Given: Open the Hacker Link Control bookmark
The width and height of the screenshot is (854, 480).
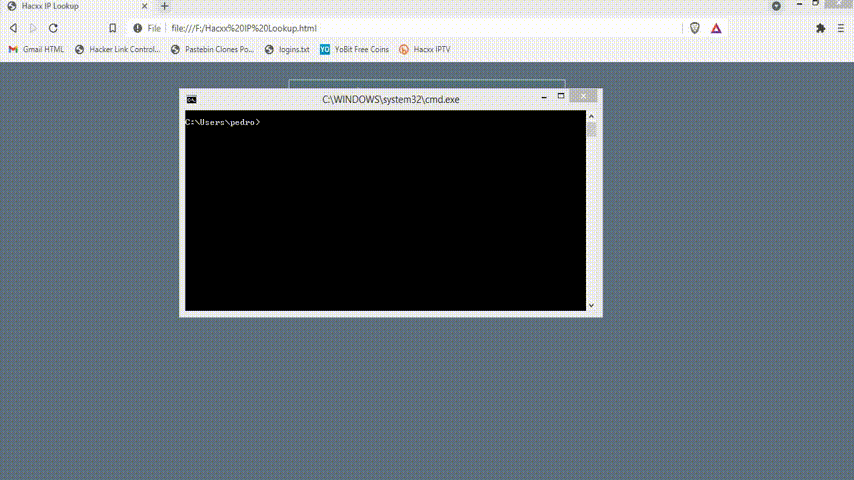Looking at the screenshot, I should click(x=117, y=49).
